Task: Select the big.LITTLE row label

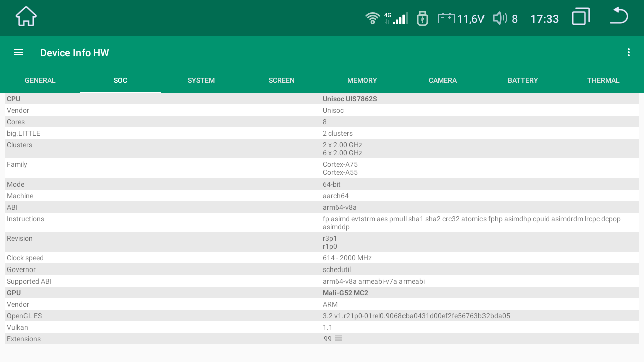Action: coord(23,133)
